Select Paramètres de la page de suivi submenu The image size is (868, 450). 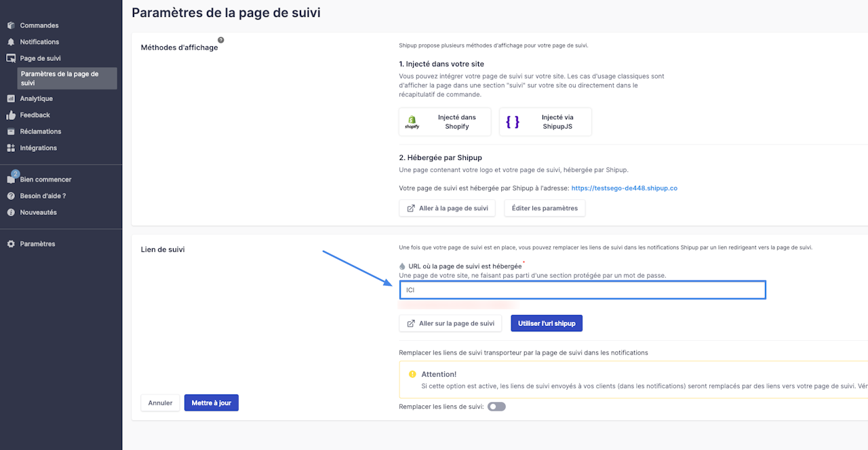pyautogui.click(x=66, y=79)
